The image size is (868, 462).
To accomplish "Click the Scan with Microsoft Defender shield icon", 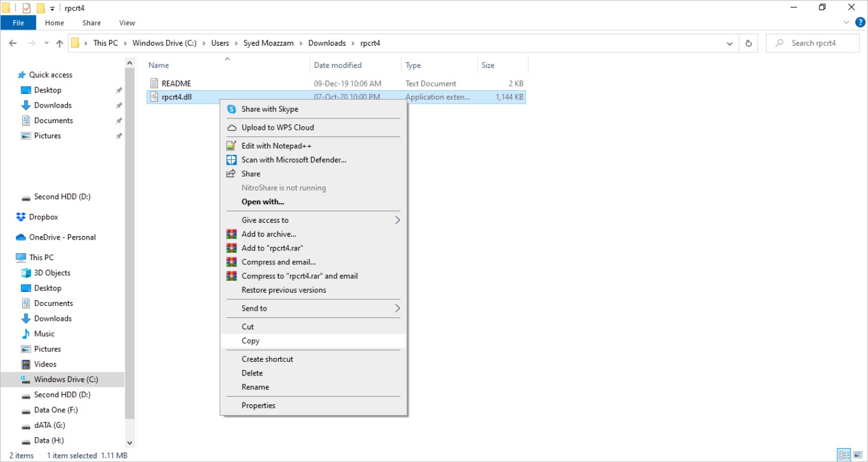I will click(x=231, y=160).
